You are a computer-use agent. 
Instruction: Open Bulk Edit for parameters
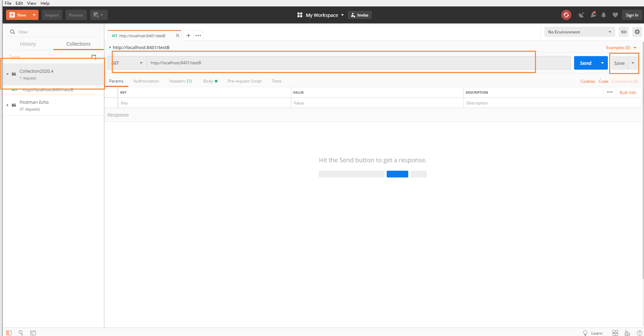coord(627,92)
